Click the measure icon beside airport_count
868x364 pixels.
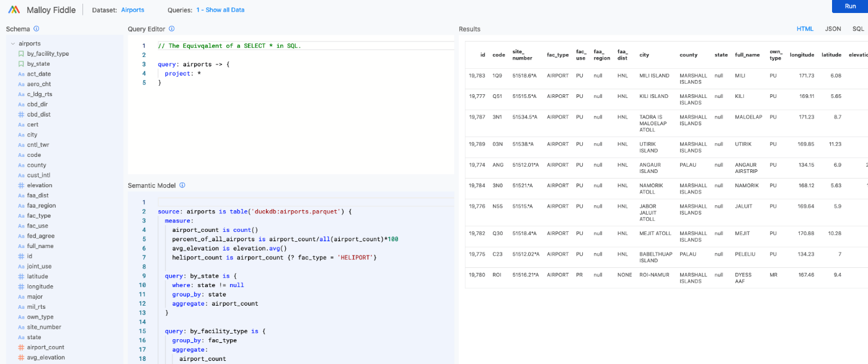coord(21,347)
